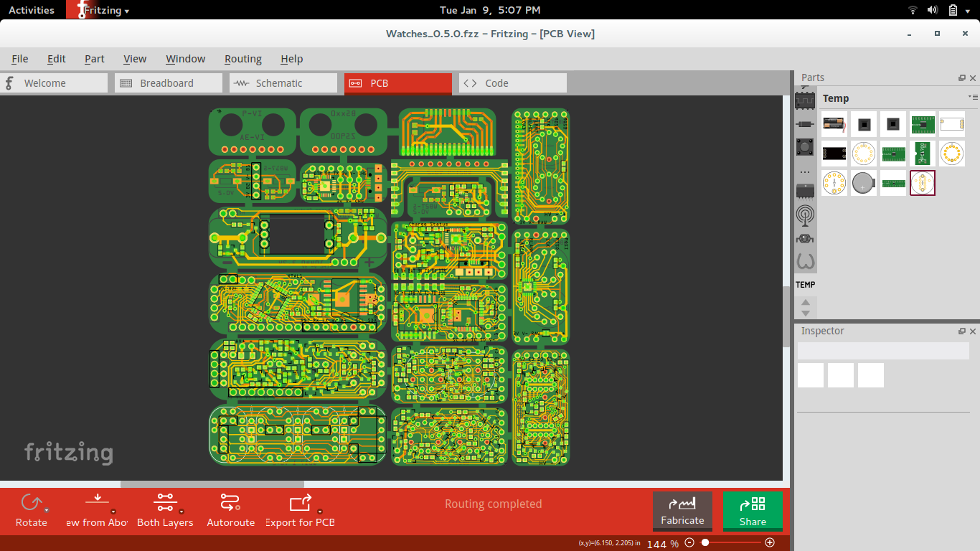
Task: Select the vertical green board part
Action: pyautogui.click(x=923, y=154)
